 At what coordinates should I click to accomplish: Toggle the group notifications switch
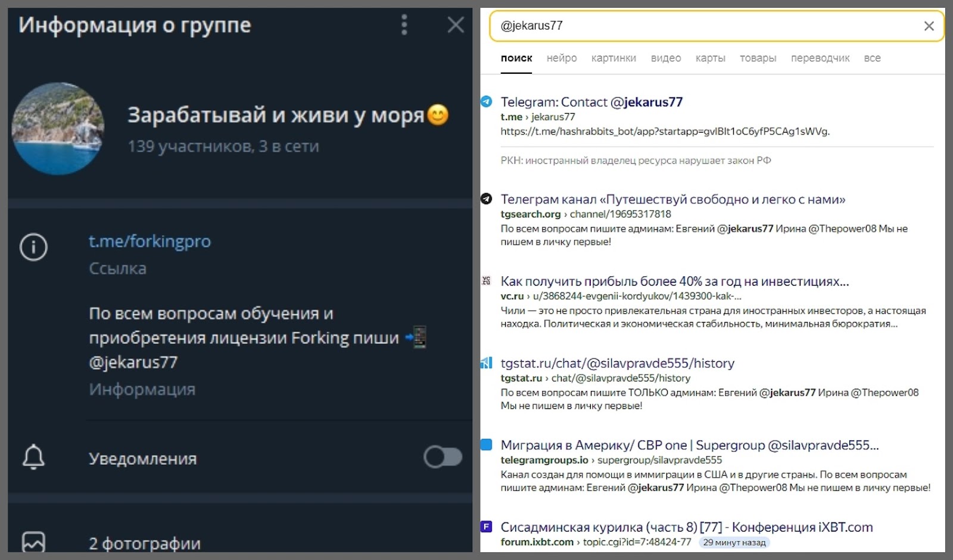443,457
